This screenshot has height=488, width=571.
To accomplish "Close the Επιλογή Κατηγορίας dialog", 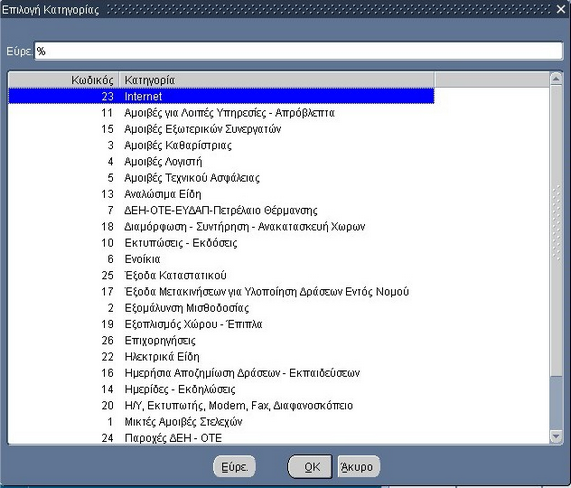I will pos(561,9).
